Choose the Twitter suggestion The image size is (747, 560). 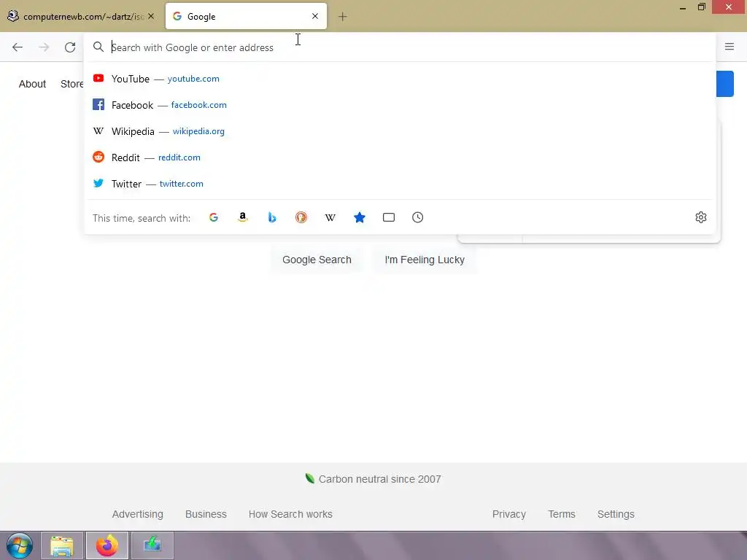point(400,183)
